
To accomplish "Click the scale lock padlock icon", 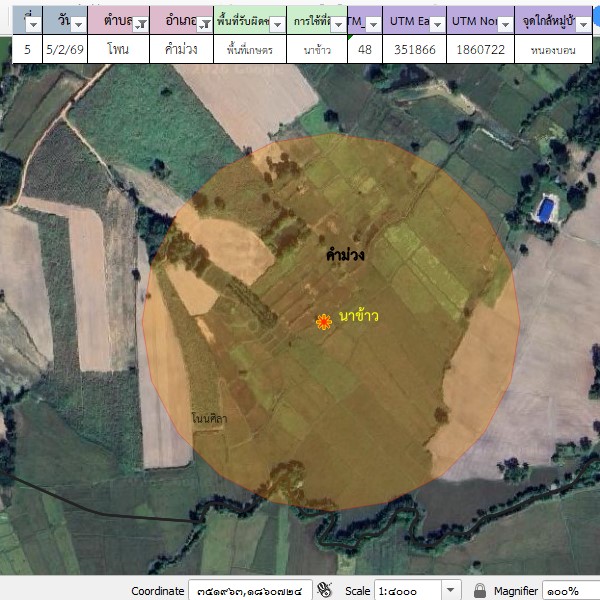I will 480,590.
